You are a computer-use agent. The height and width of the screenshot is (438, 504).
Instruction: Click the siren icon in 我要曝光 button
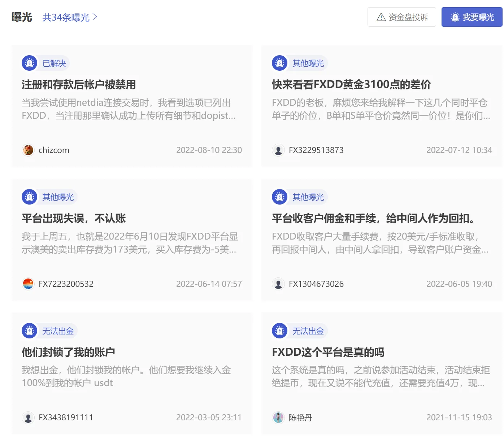455,17
